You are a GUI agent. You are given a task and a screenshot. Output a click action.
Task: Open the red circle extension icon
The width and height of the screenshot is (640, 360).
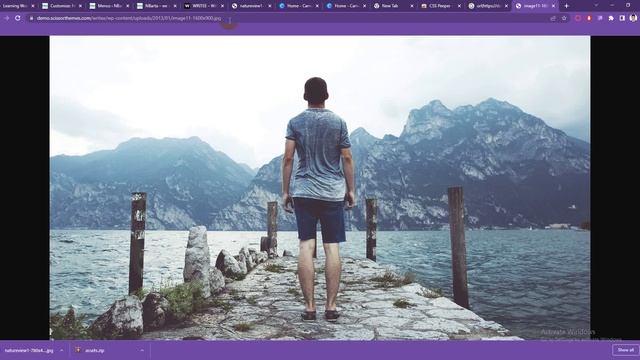pyautogui.click(x=578, y=18)
